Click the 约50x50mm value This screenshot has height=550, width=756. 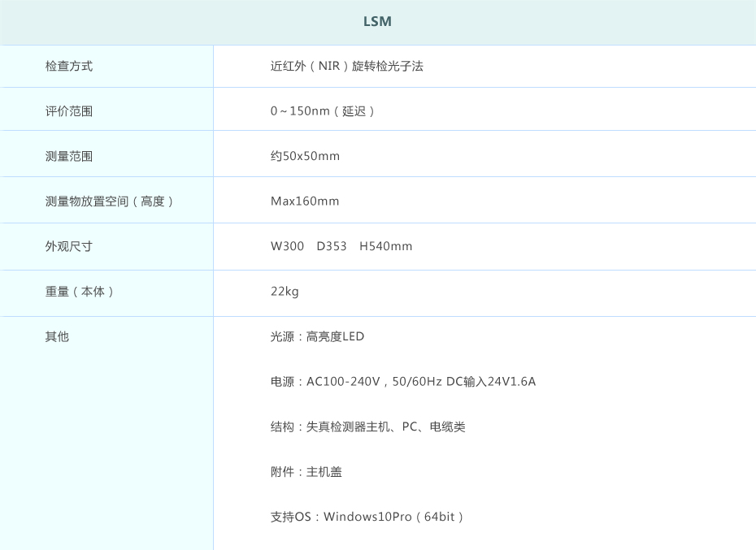(x=305, y=156)
